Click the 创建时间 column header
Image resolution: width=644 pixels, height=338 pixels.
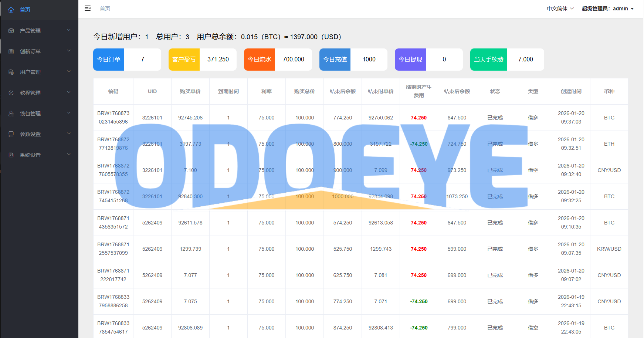coord(571,91)
